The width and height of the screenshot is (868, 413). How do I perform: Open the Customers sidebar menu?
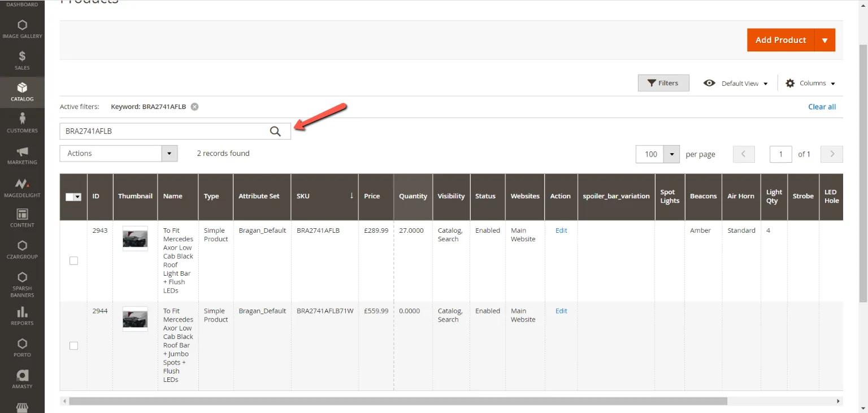(22, 123)
